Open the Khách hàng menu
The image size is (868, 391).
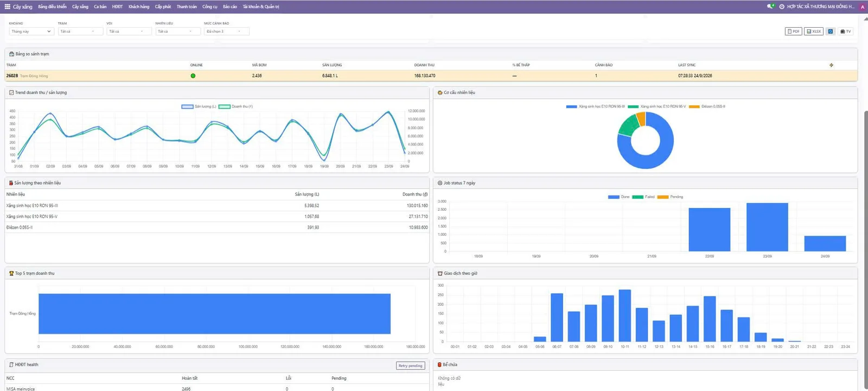[139, 7]
